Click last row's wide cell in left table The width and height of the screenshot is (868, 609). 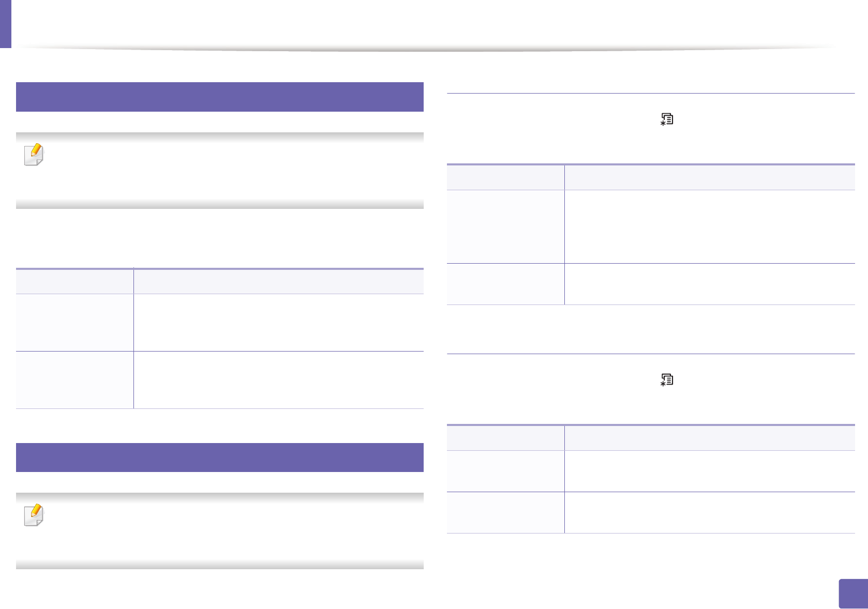click(x=279, y=380)
